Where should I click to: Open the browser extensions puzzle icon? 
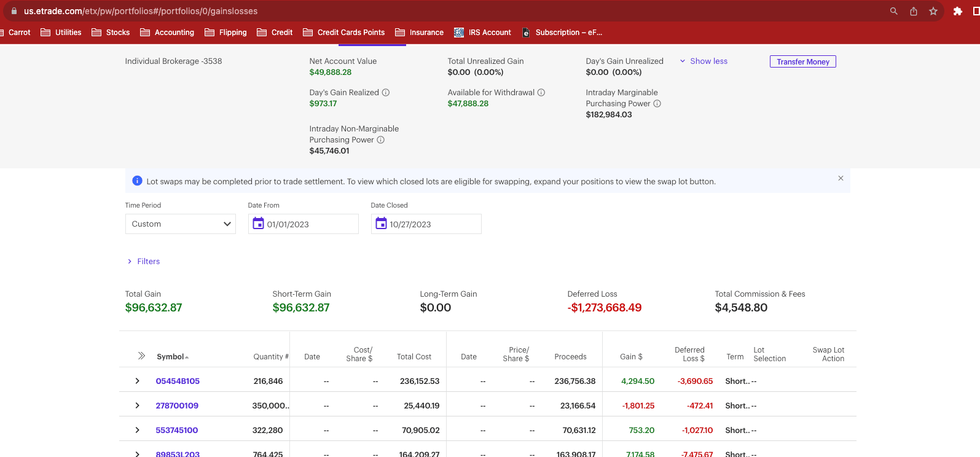[x=957, y=11]
